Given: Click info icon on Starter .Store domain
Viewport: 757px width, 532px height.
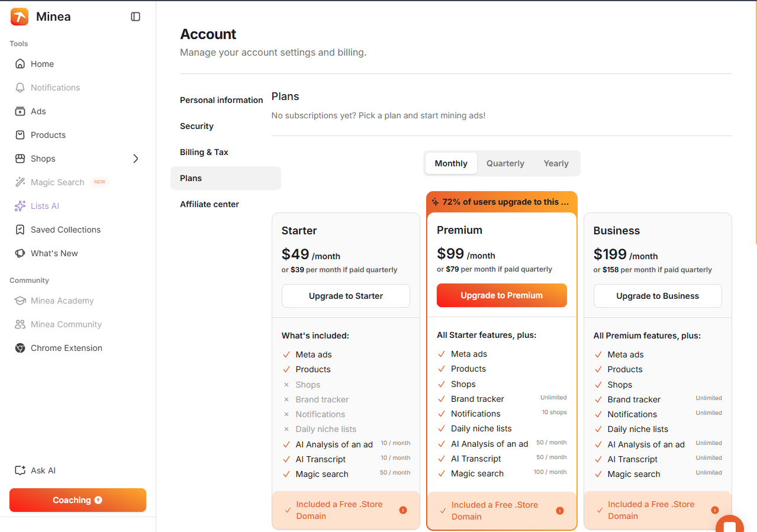Looking at the screenshot, I should coord(403,510).
